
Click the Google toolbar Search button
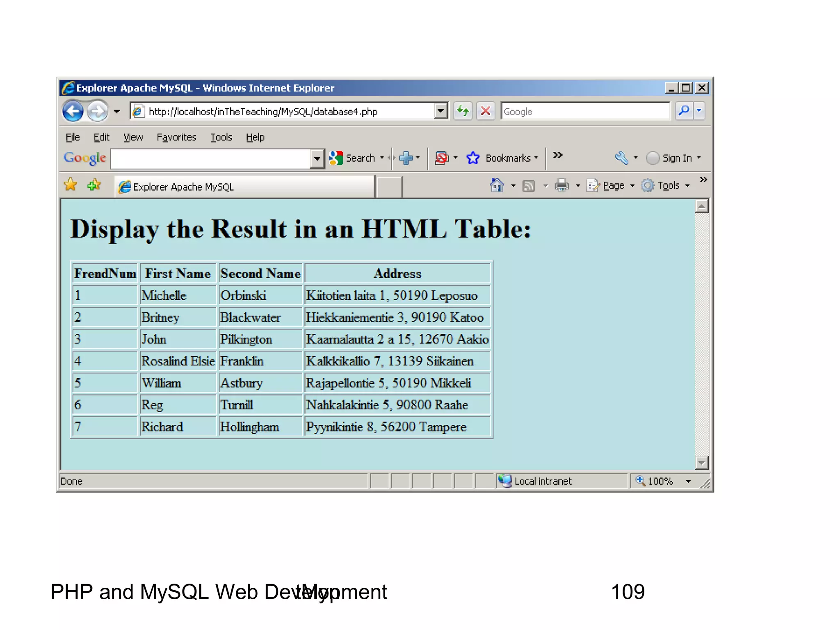[x=352, y=158]
